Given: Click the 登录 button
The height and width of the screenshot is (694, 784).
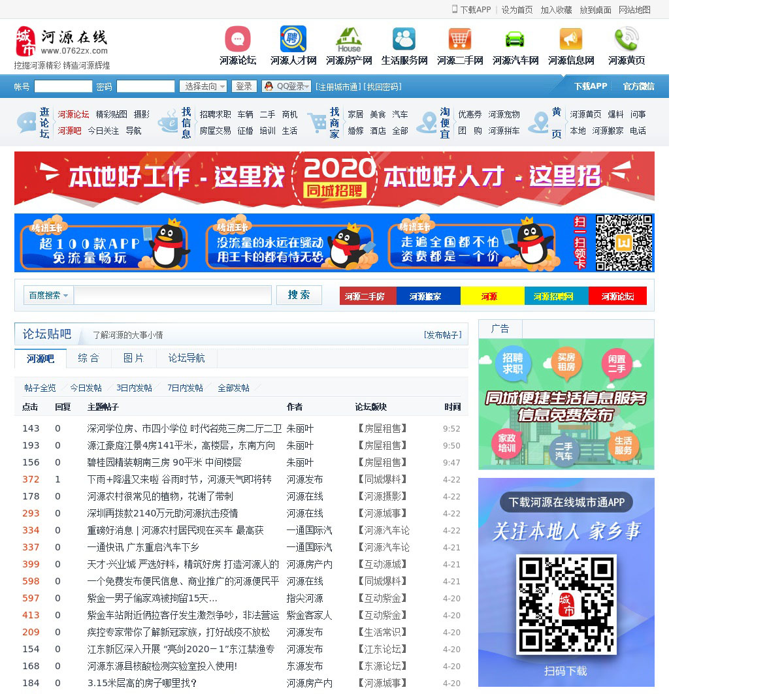Looking at the screenshot, I should (x=244, y=86).
